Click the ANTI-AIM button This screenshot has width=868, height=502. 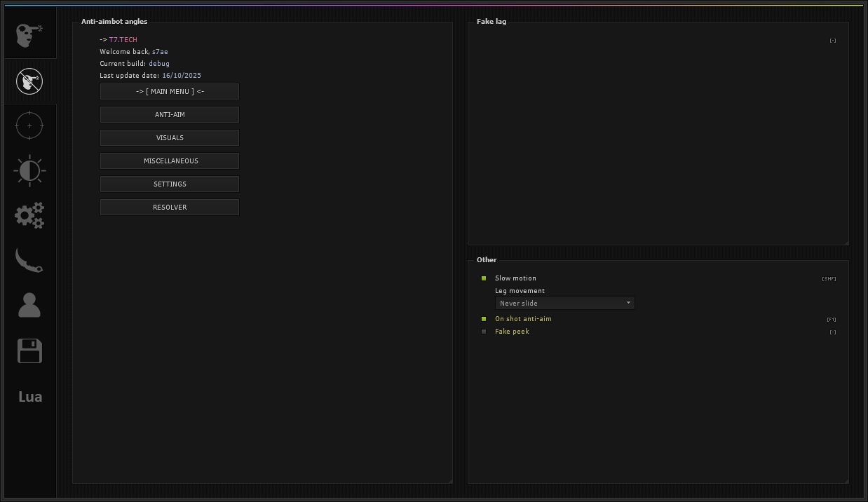(170, 114)
